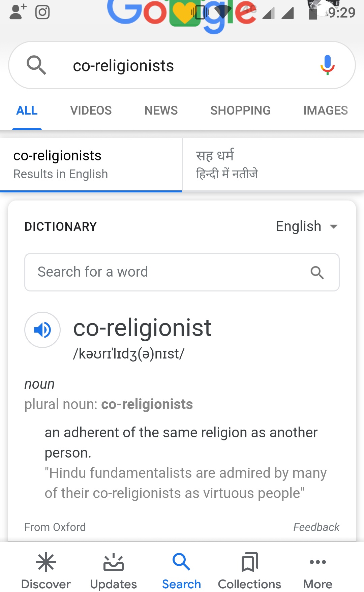Switch to Hindi results tab
The width and height of the screenshot is (364, 592).
click(x=273, y=164)
